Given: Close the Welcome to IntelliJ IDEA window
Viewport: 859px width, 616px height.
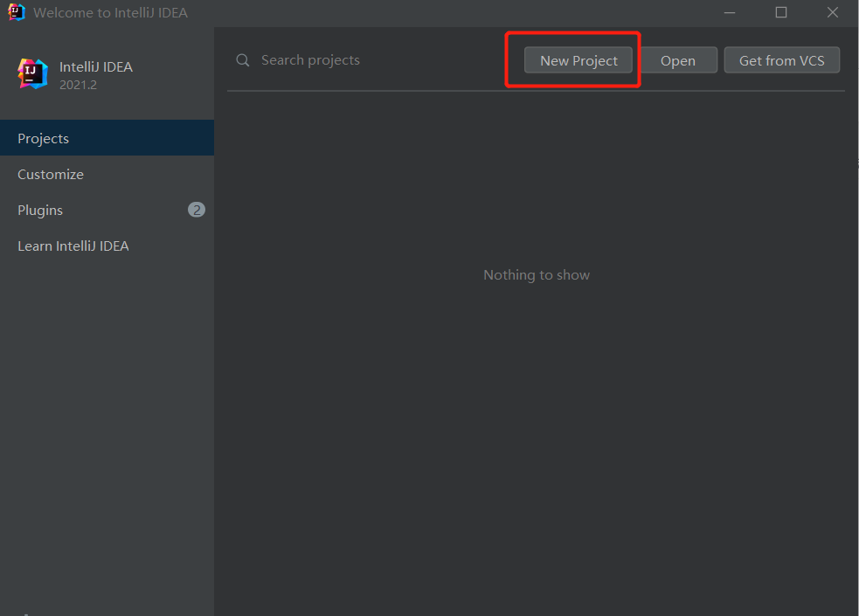Looking at the screenshot, I should pos(832,12).
